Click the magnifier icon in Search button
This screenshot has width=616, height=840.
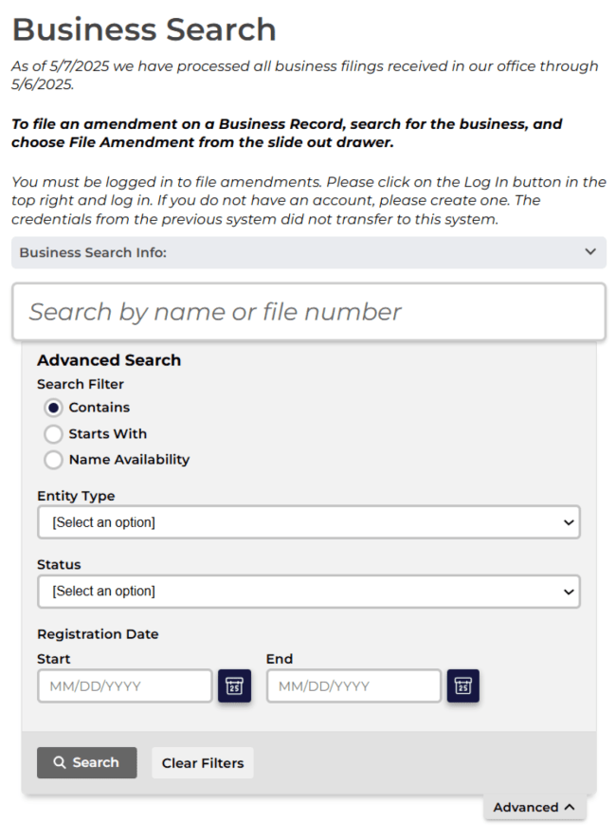click(60, 762)
